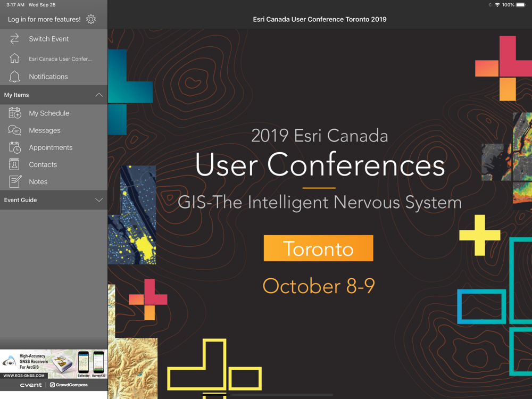Click the Notifications bell icon

click(14, 77)
